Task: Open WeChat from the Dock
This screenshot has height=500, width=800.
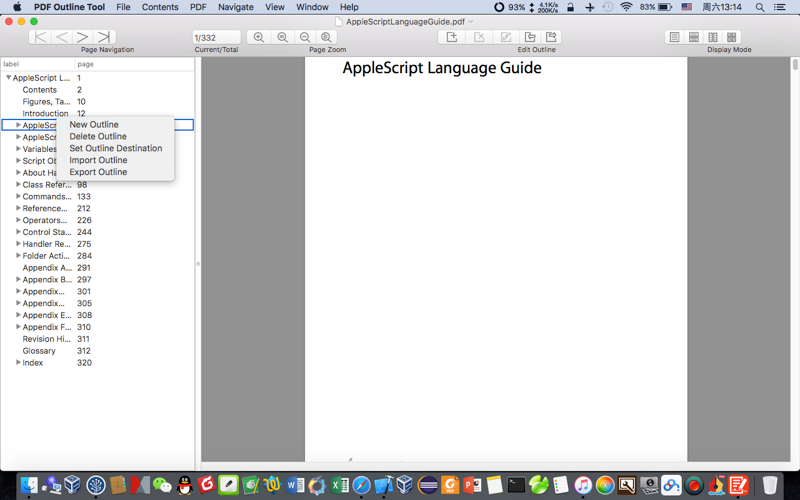Action: pyautogui.click(x=162, y=485)
